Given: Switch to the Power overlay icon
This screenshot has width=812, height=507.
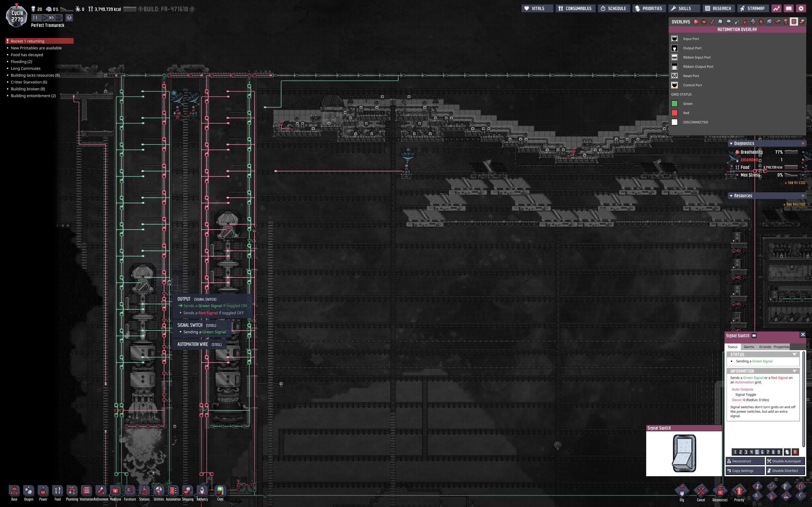Looking at the screenshot, I should (x=704, y=22).
